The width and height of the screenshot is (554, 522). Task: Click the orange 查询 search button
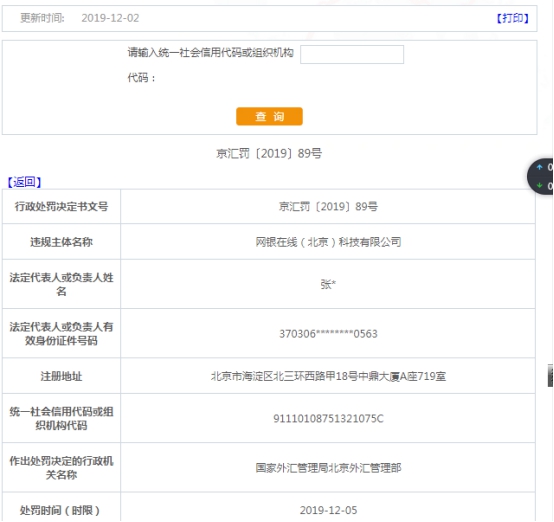tap(269, 116)
